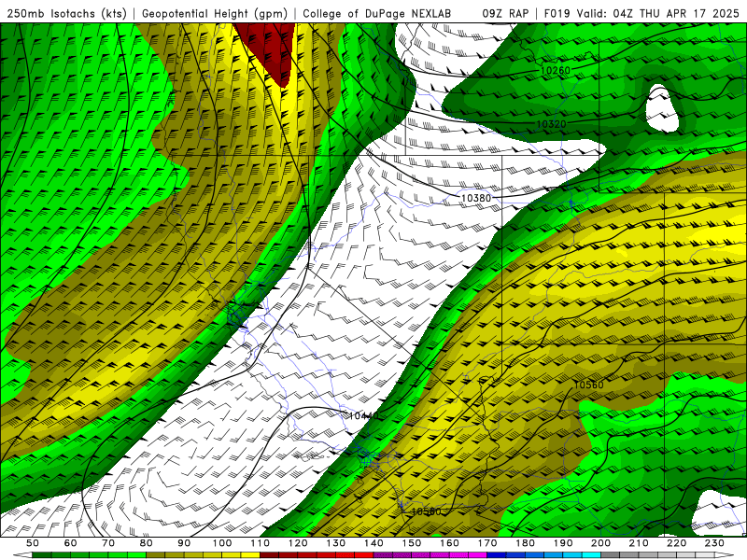The height and width of the screenshot is (560, 747).
Task: Click the 10260 height contour label
Action: coord(556,71)
